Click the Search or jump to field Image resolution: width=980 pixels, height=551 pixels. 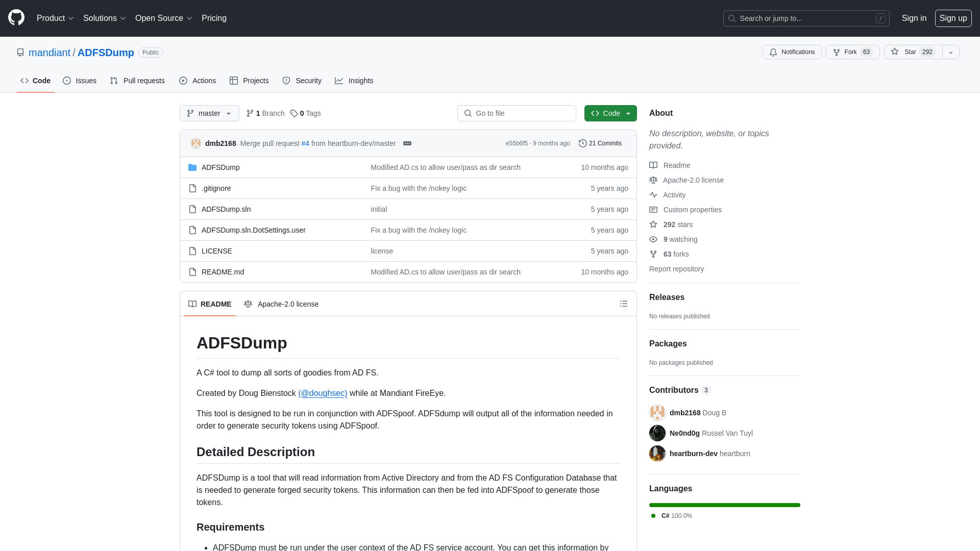tap(806, 18)
